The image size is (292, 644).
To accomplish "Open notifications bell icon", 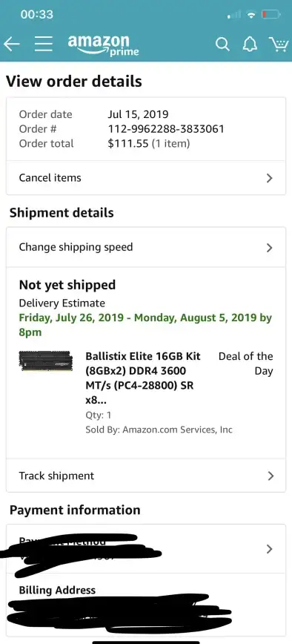I will pyautogui.click(x=250, y=45).
